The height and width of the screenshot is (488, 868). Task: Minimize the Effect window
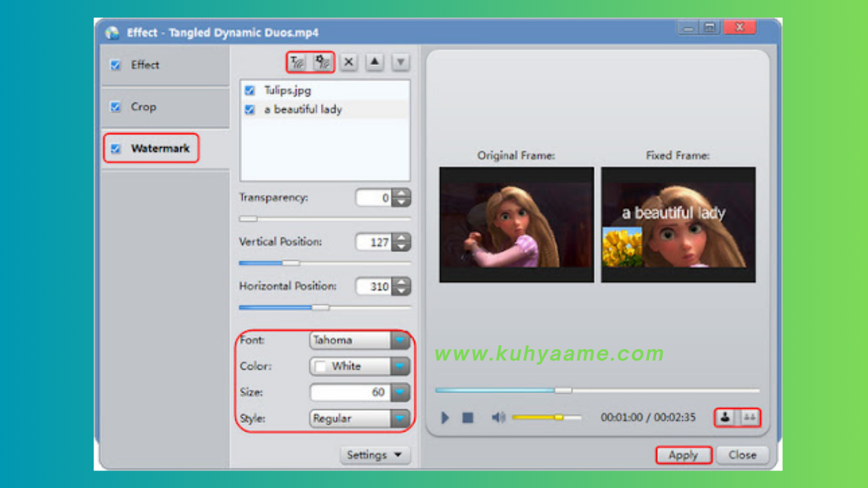click(x=688, y=28)
